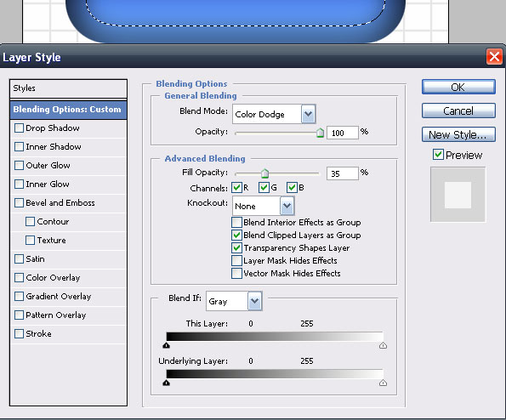Toggle the Bevel and Emboss checkbox
506x420 pixels.
click(x=19, y=203)
